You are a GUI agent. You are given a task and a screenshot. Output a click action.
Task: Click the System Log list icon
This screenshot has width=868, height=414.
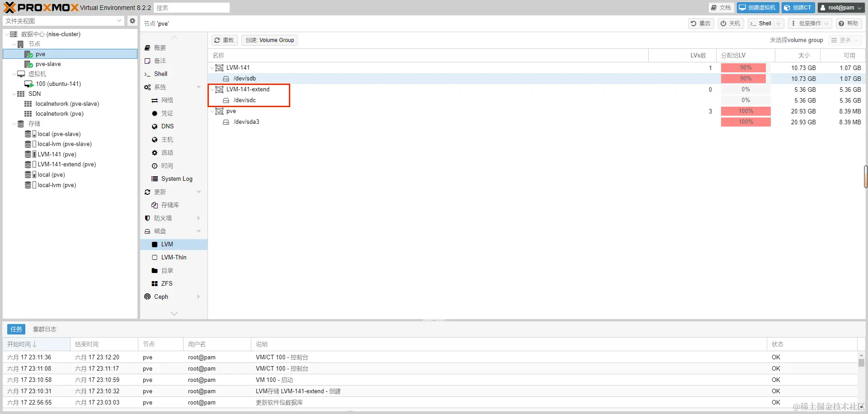[155, 179]
